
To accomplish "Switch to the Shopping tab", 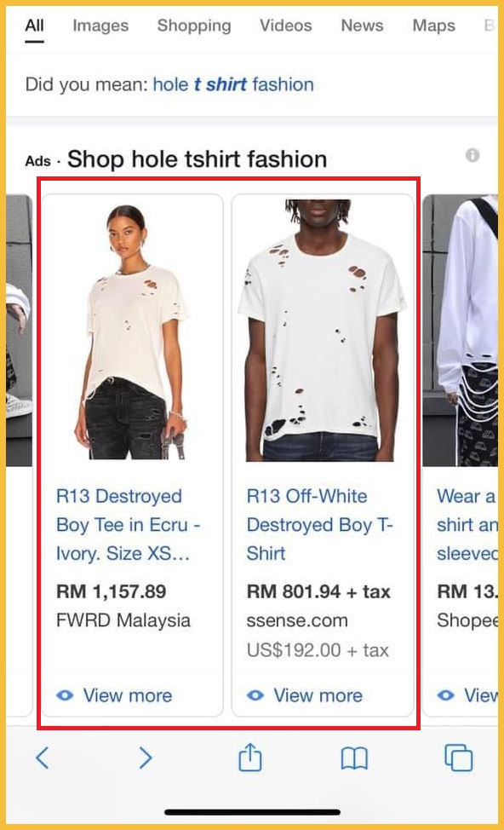I will pyautogui.click(x=194, y=26).
